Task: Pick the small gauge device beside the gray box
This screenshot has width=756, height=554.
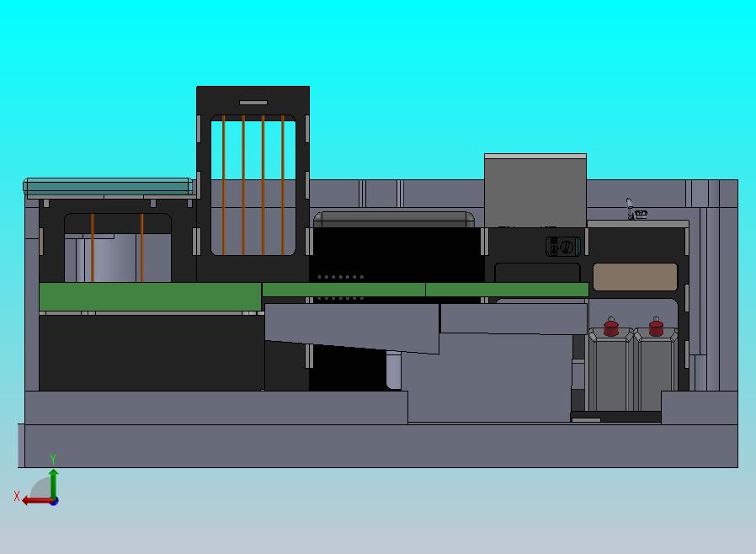Action: click(x=562, y=247)
